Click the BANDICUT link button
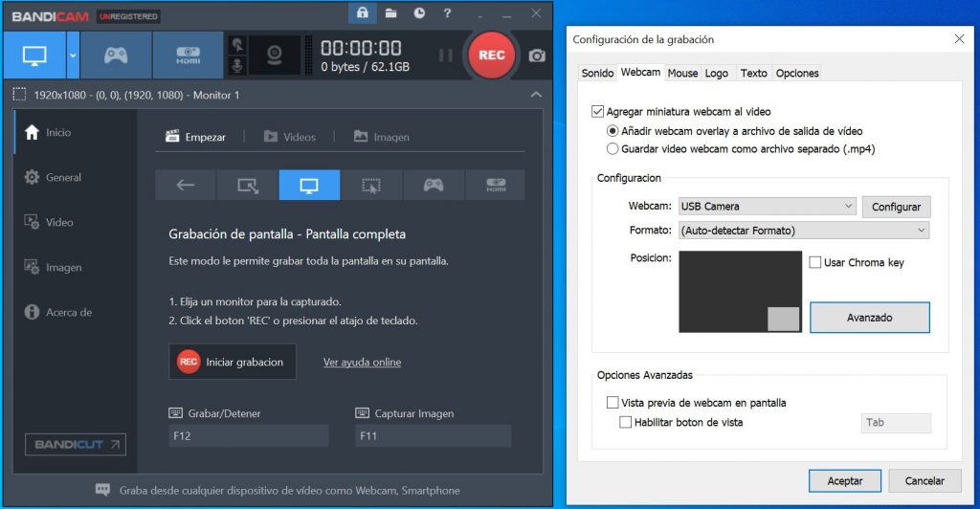980x509 pixels. pyautogui.click(x=76, y=445)
